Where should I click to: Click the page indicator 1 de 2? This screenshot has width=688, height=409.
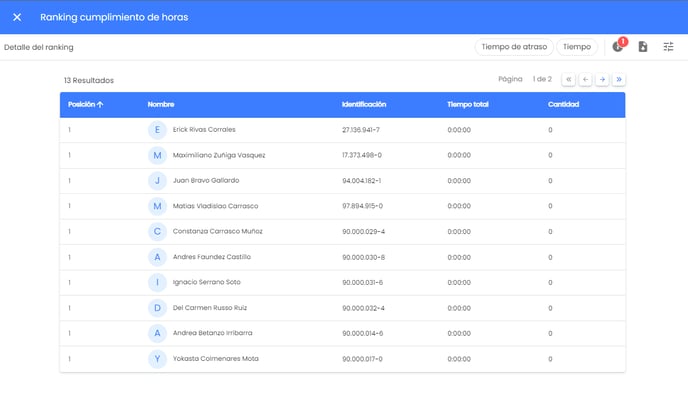tap(542, 79)
